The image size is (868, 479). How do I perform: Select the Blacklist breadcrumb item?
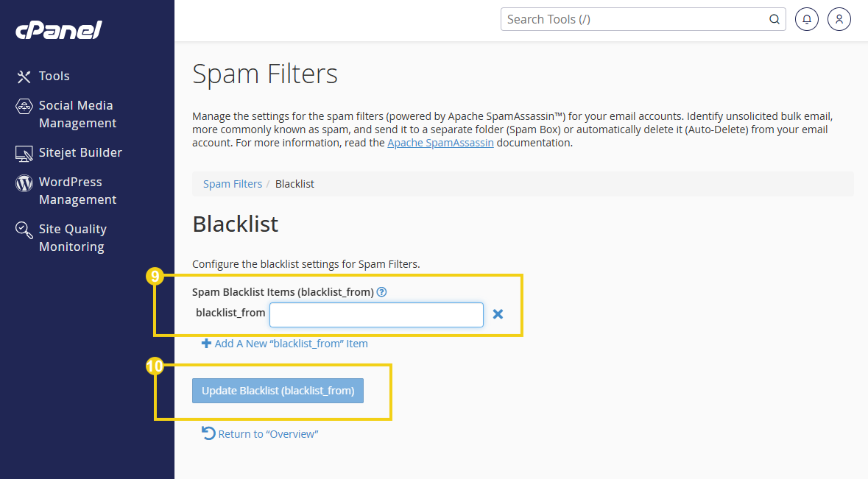tap(294, 183)
